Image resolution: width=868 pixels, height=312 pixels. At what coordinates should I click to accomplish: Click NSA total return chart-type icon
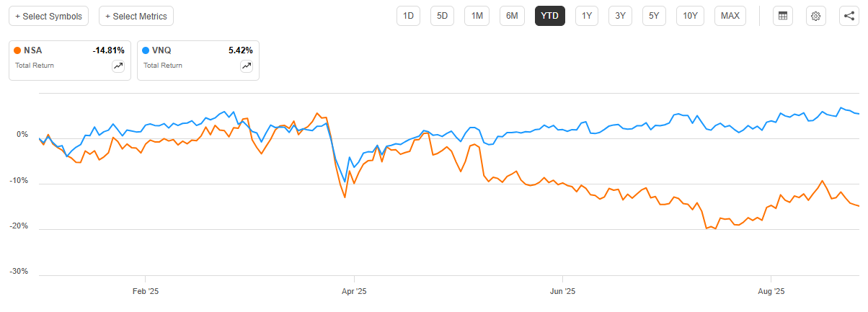118,66
